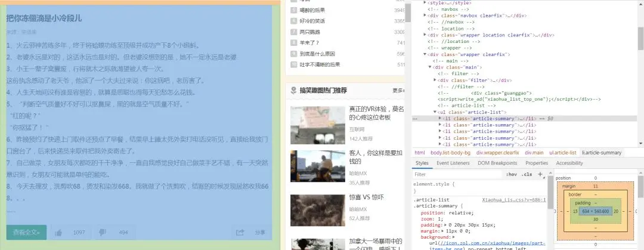
Task: Click the thumbs-down icon showing 494
Action: point(103,233)
